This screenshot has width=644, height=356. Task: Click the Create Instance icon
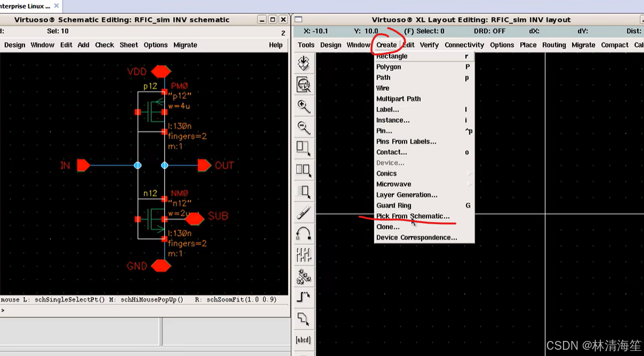pos(303,276)
